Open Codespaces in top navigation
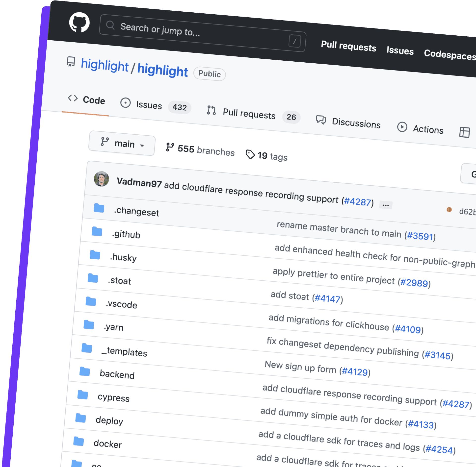Image resolution: width=476 pixels, height=467 pixels. (450, 55)
